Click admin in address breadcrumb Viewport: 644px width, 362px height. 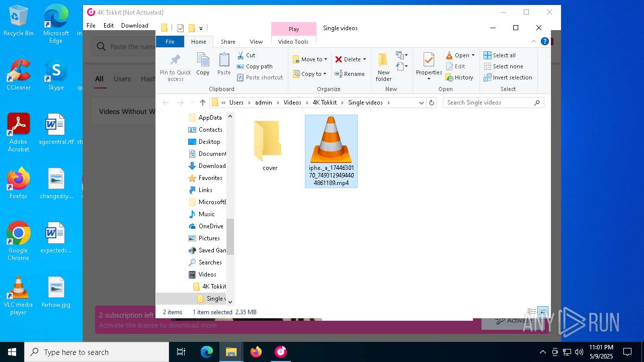pyautogui.click(x=264, y=103)
